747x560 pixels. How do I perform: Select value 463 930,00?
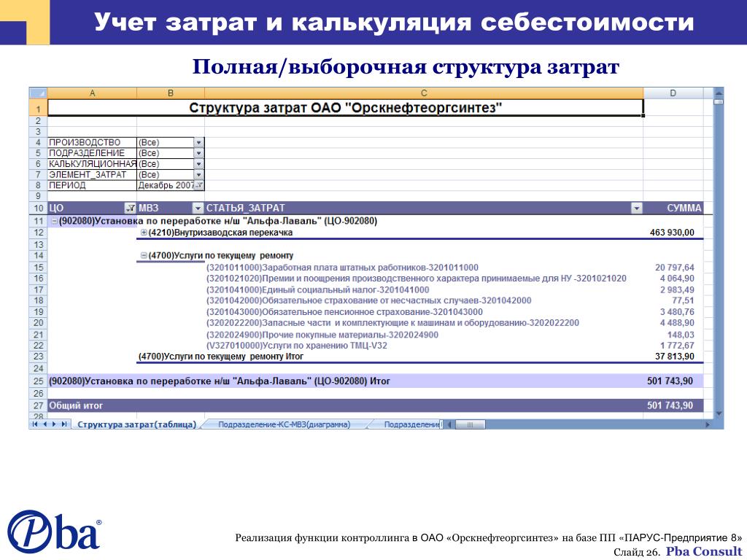[672, 233]
